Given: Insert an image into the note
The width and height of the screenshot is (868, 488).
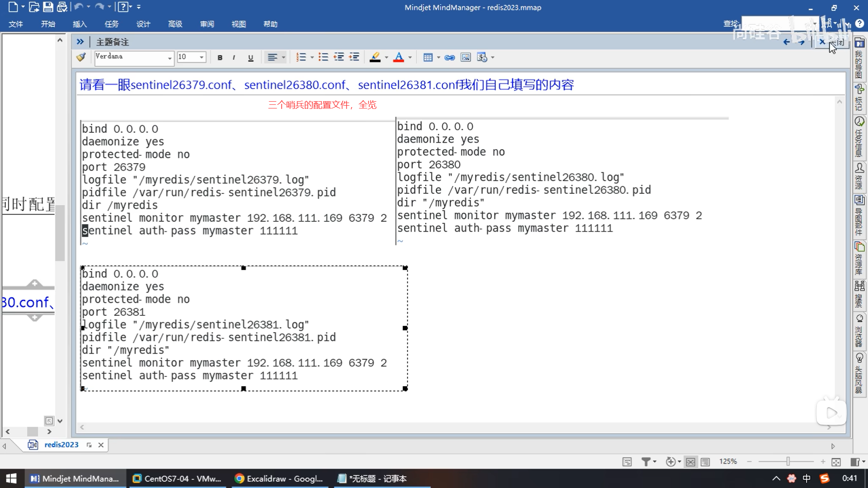Looking at the screenshot, I should (465, 57).
